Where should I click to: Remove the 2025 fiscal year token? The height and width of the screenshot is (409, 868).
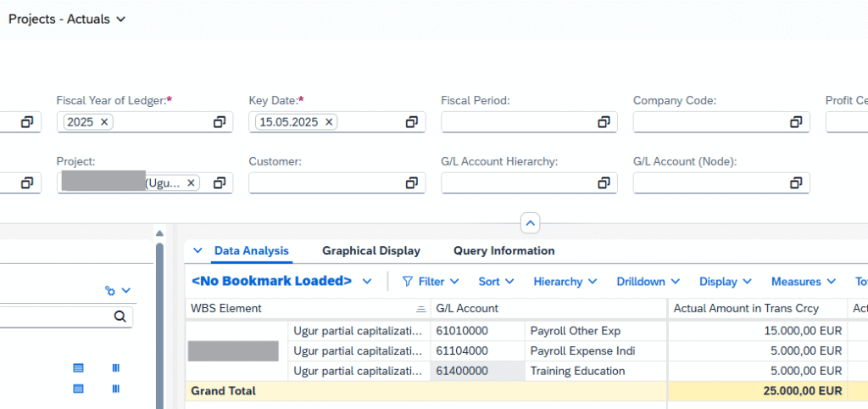pos(104,122)
